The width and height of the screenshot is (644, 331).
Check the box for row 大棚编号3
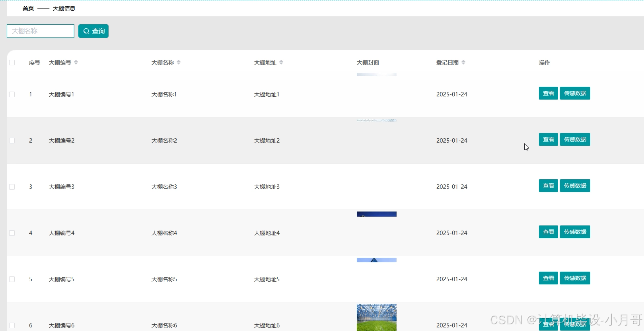pyautogui.click(x=12, y=187)
